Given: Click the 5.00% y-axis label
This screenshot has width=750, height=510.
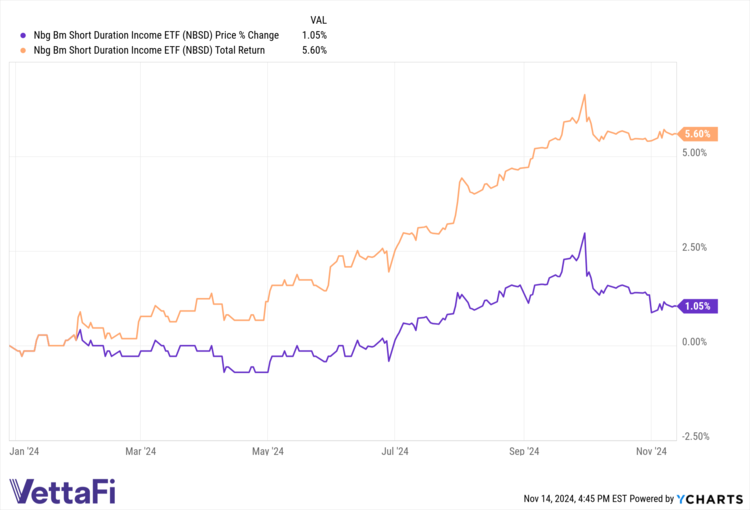Looking at the screenshot, I should (x=694, y=153).
